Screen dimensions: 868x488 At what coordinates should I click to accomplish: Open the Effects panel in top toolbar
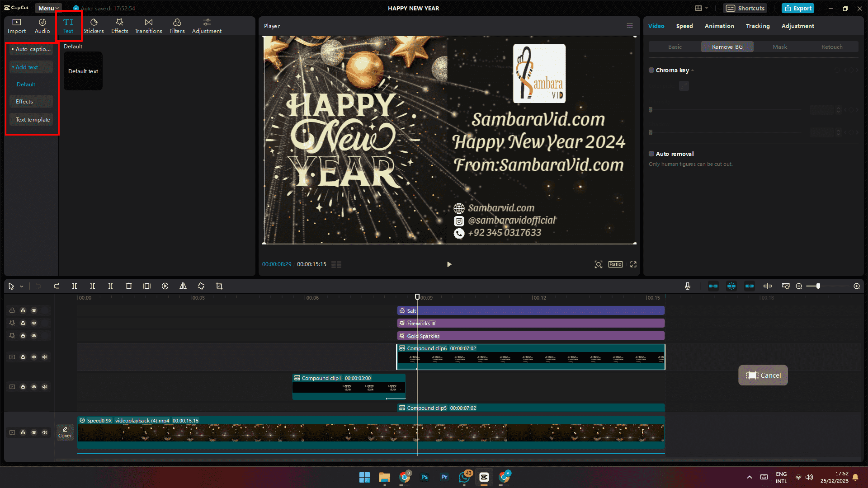click(119, 26)
